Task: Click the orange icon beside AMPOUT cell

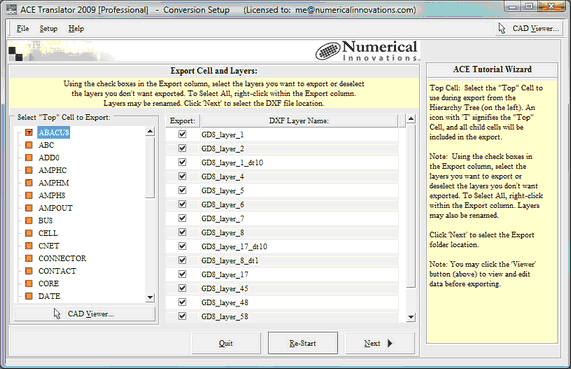Action: [x=29, y=208]
